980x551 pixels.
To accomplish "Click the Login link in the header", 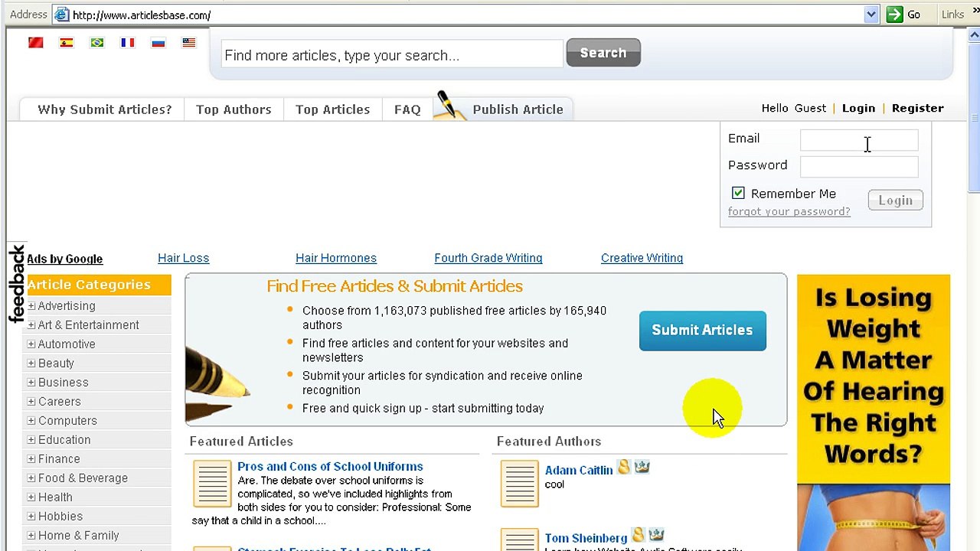I will tap(858, 108).
